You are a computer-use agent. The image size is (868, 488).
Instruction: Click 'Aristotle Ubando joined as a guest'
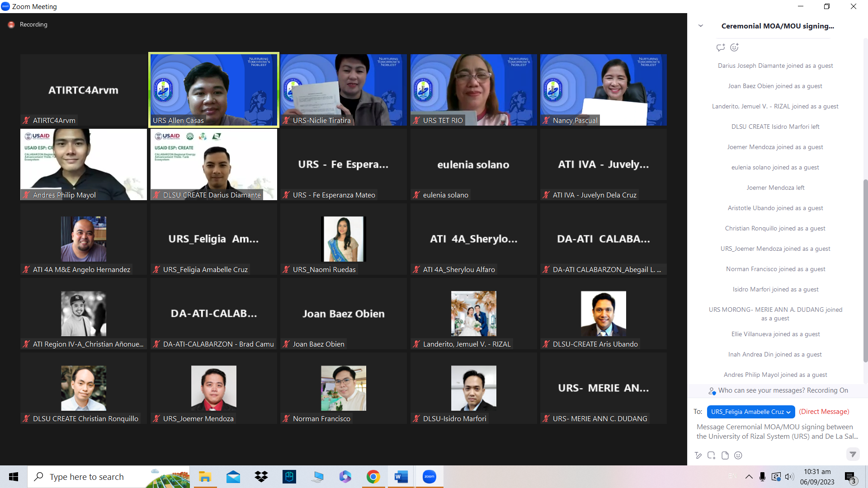pyautogui.click(x=775, y=208)
